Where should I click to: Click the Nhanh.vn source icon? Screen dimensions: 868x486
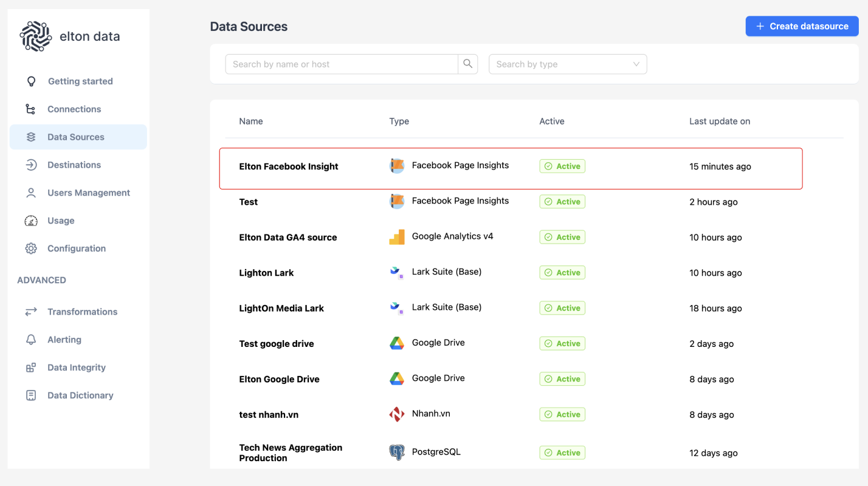pyautogui.click(x=396, y=414)
